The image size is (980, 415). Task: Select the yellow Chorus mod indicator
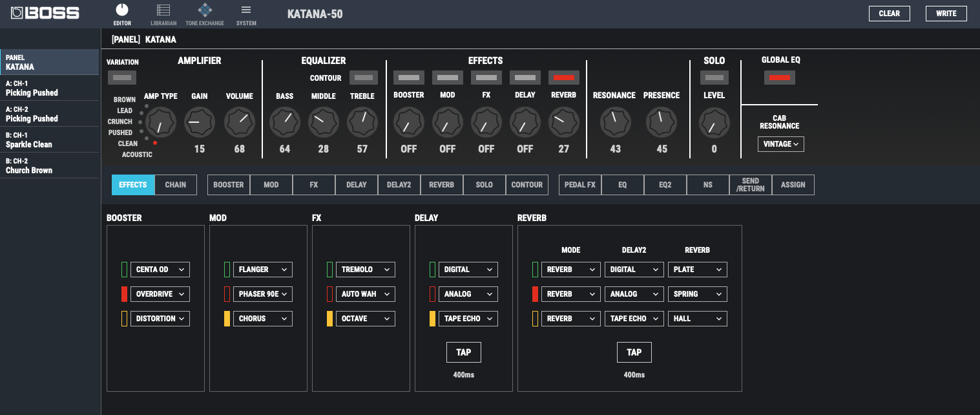point(227,319)
